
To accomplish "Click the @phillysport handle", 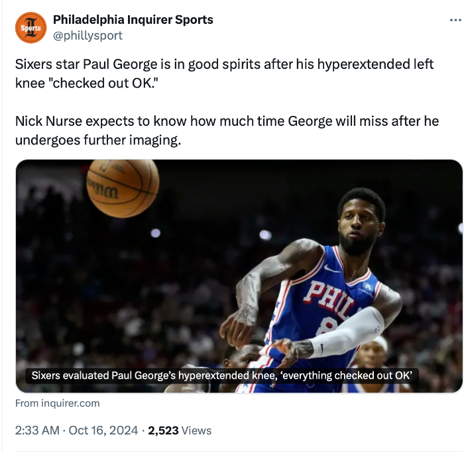I will [x=88, y=35].
